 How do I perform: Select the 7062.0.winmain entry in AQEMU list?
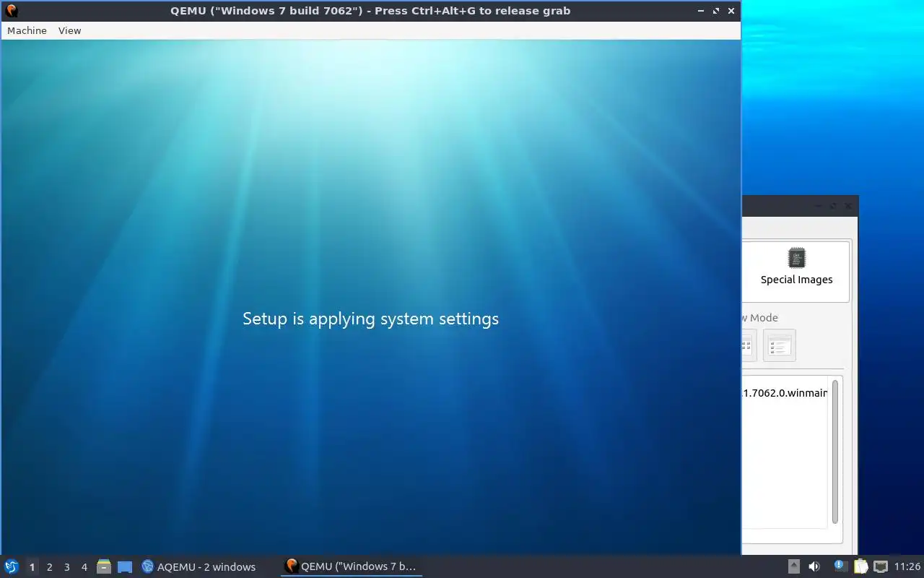(785, 393)
